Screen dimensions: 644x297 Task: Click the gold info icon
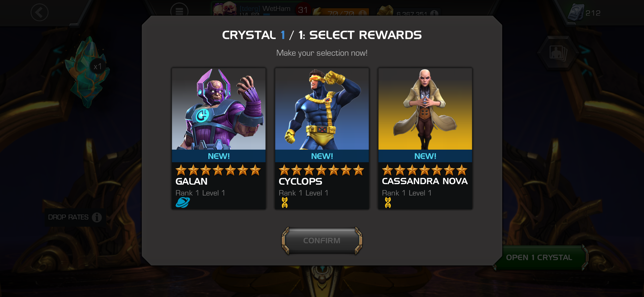tap(434, 13)
